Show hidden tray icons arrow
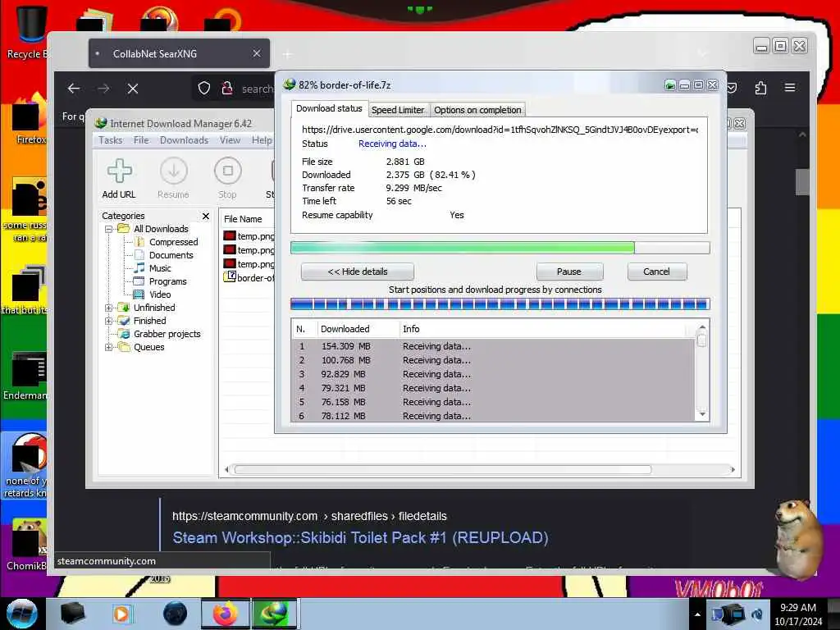 tap(697, 614)
